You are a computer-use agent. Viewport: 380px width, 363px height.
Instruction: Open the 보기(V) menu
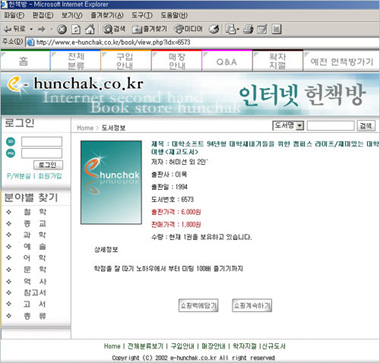point(72,15)
